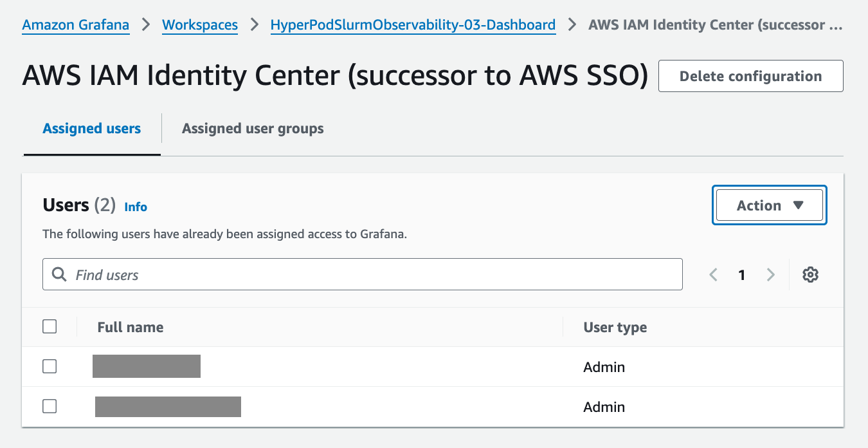Go to the next page of users
The image size is (868, 448).
tap(770, 275)
